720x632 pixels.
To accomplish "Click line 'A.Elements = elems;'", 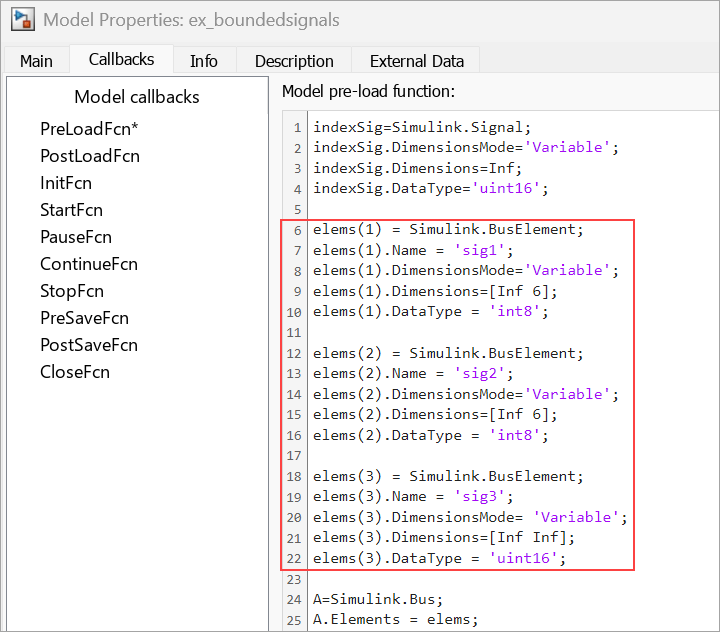I will point(395,620).
